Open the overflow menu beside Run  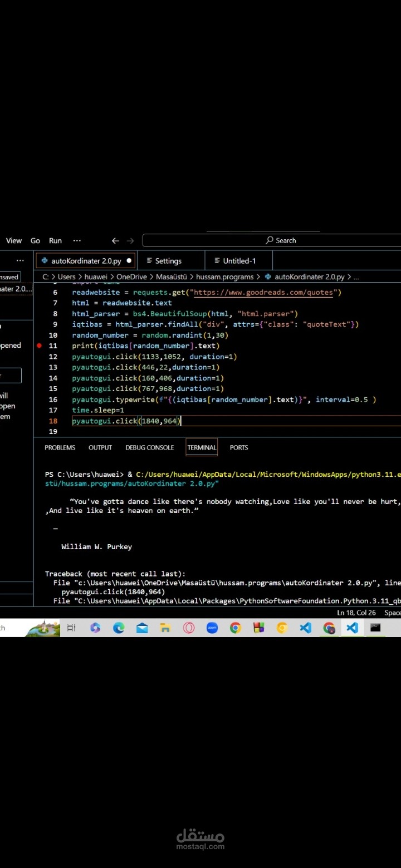pyautogui.click(x=77, y=241)
